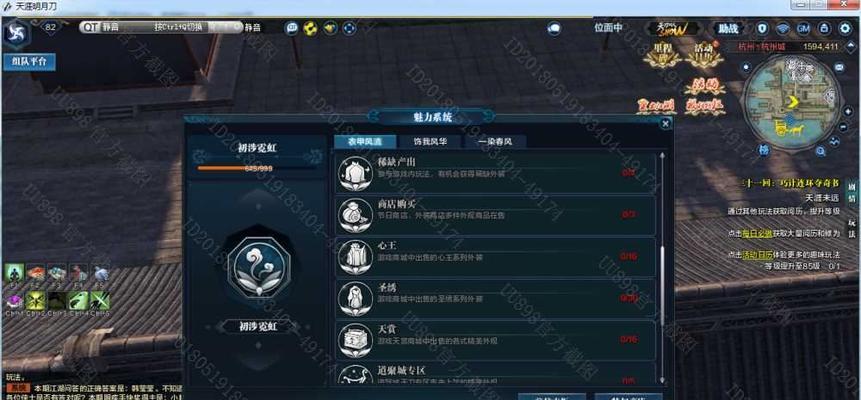
Task: Toggle the lock icon in top toolbar
Action: [x=824, y=28]
